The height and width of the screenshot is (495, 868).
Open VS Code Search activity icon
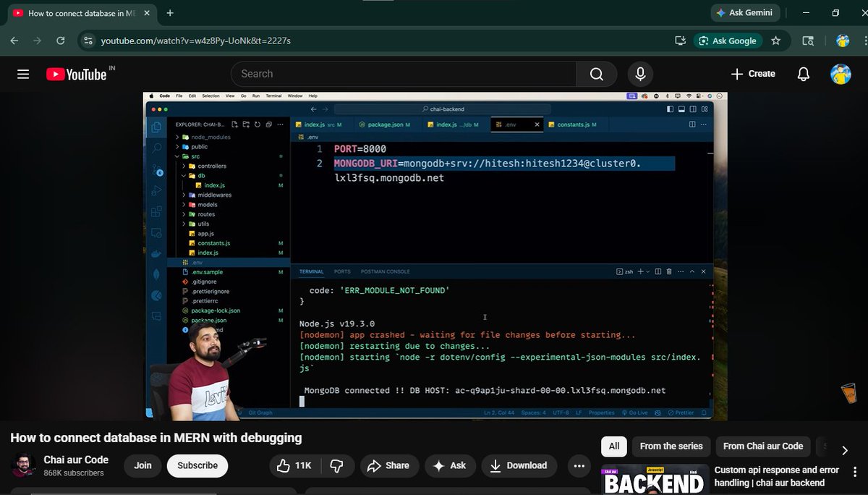pos(156,148)
